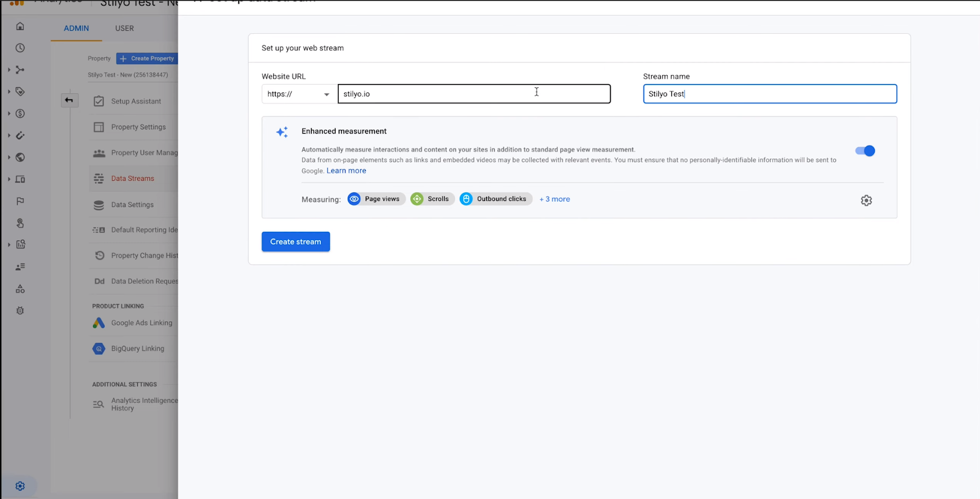Open enhanced measurement settings gear
980x499 pixels.
[866, 200]
